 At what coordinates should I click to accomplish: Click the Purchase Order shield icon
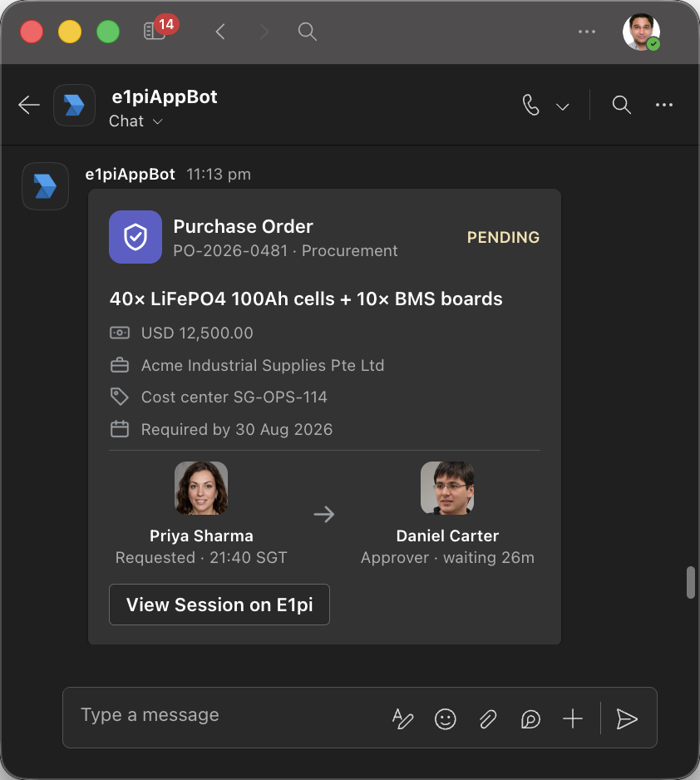click(x=136, y=237)
